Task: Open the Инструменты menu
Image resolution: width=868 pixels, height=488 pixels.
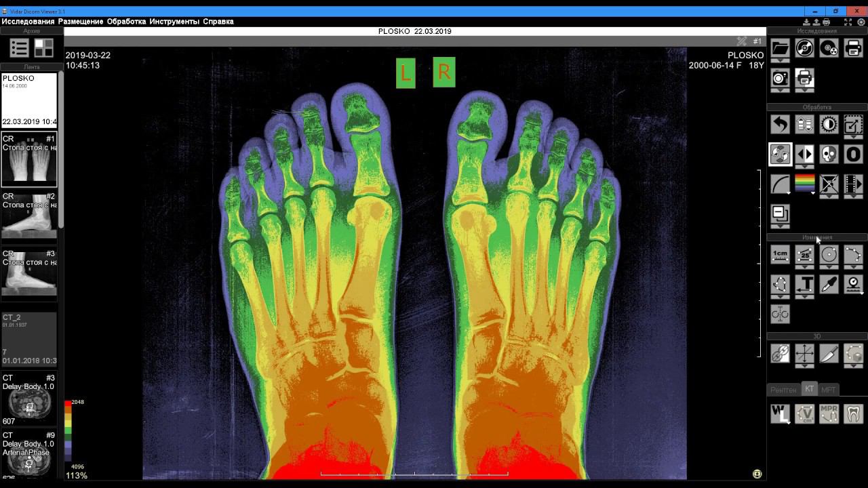Action: click(174, 22)
